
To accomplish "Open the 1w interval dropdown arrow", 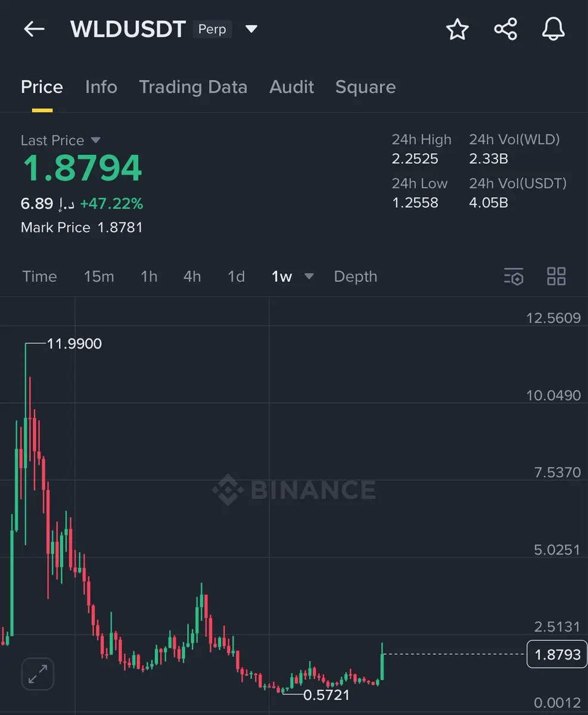I will point(309,276).
